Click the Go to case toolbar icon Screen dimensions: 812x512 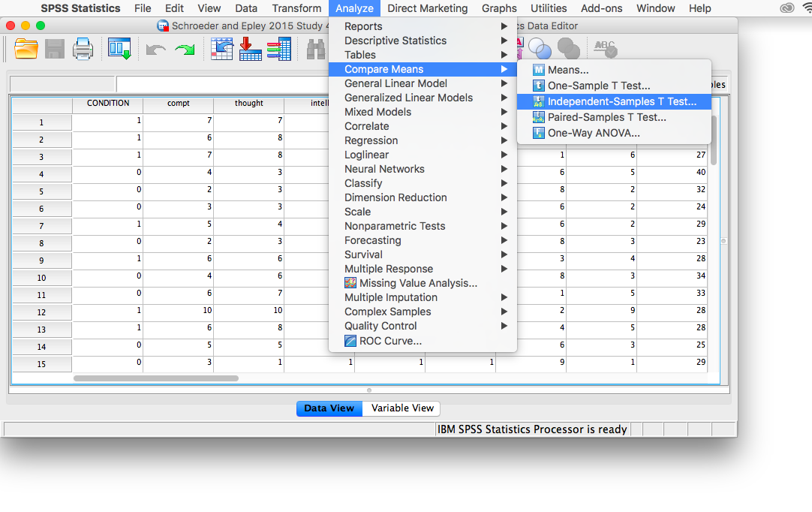tap(221, 50)
